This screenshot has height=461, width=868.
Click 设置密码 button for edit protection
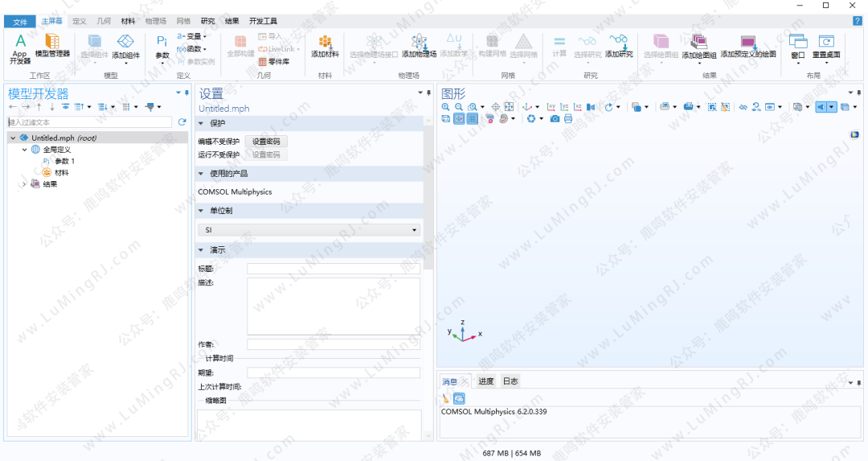pos(266,142)
